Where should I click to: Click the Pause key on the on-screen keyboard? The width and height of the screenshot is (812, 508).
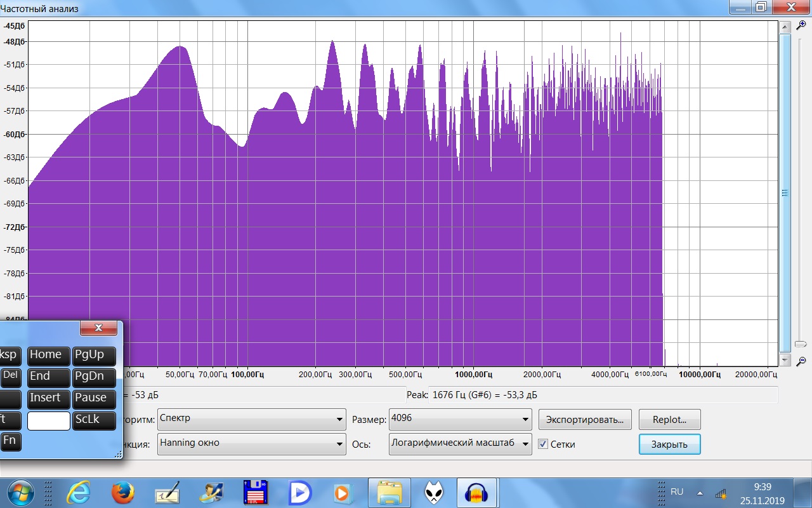click(95, 399)
